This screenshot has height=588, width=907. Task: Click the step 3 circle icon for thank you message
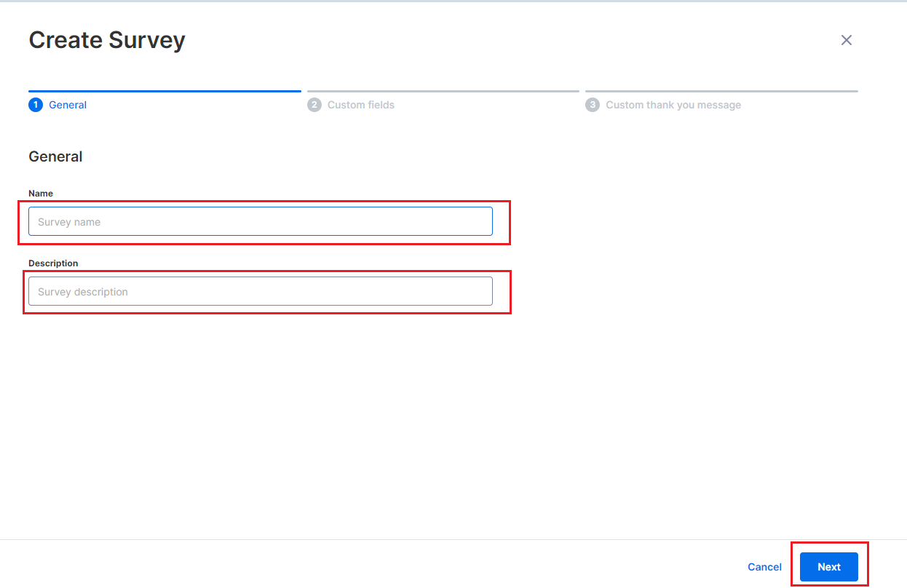pos(593,105)
